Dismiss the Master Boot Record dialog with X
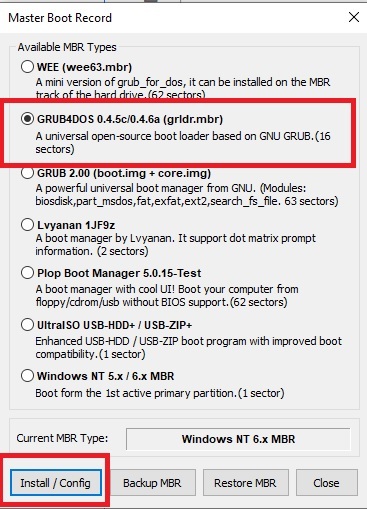367x509 pixels. click(354, 17)
